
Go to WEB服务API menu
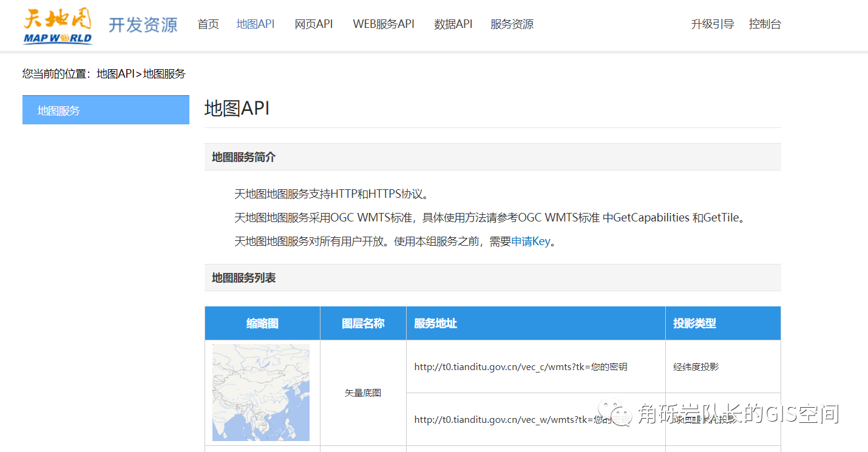click(x=384, y=24)
